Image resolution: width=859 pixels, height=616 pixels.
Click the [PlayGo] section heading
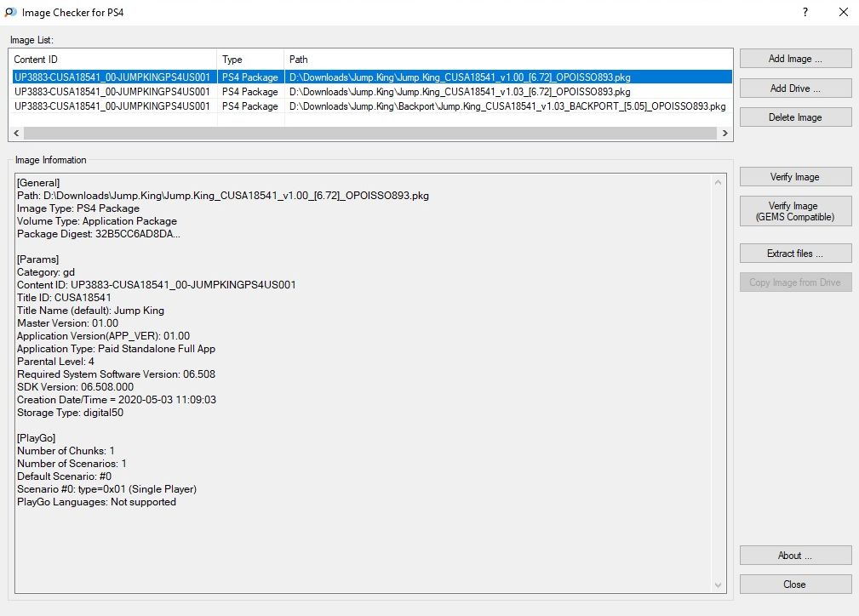click(x=36, y=438)
